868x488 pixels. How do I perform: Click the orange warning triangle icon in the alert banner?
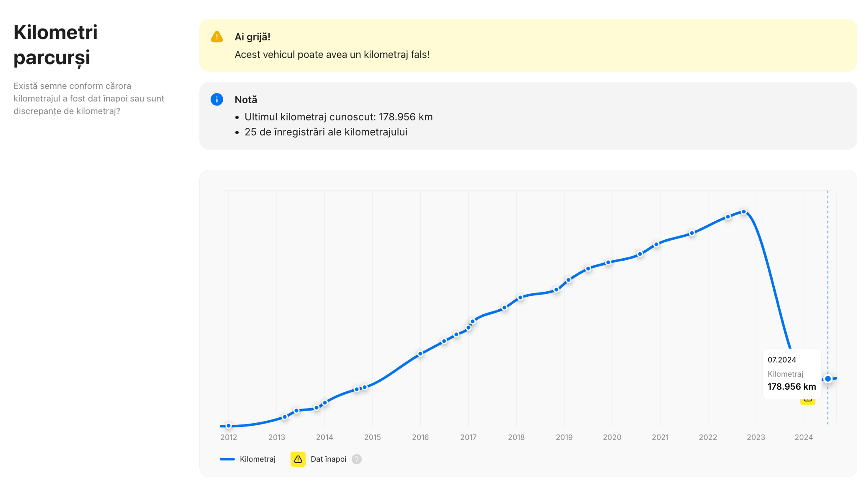point(217,37)
